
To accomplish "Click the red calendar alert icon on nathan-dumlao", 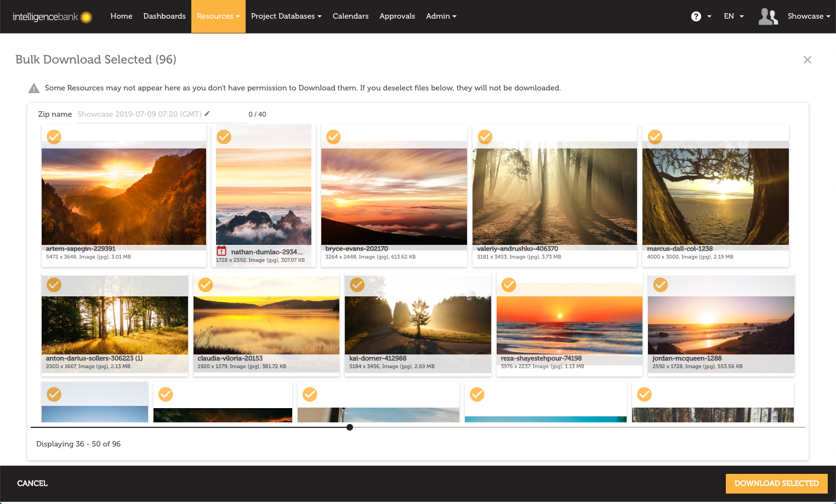I will [221, 251].
